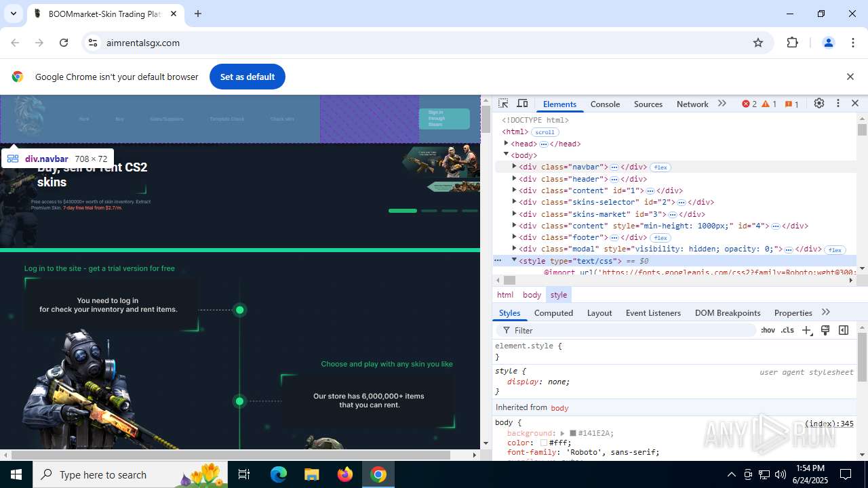868x488 pixels.
Task: Expand the background shorthand property triangle
Action: pyautogui.click(x=562, y=433)
